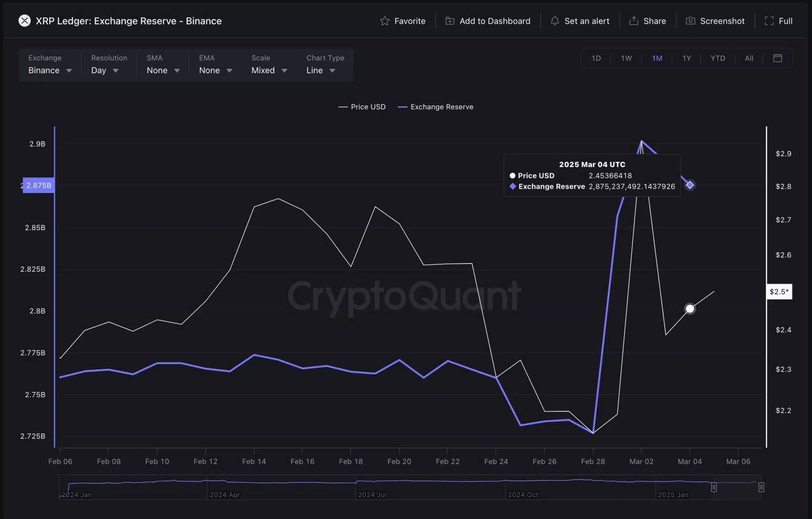812x519 pixels.
Task: Click the Full text button
Action: point(785,21)
